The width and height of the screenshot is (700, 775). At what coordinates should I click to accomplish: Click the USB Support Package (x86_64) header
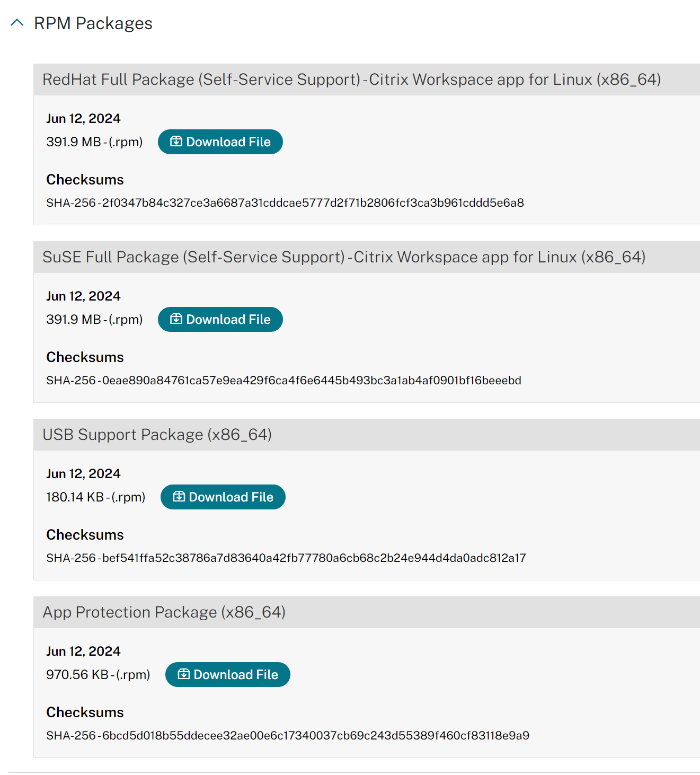[157, 435]
